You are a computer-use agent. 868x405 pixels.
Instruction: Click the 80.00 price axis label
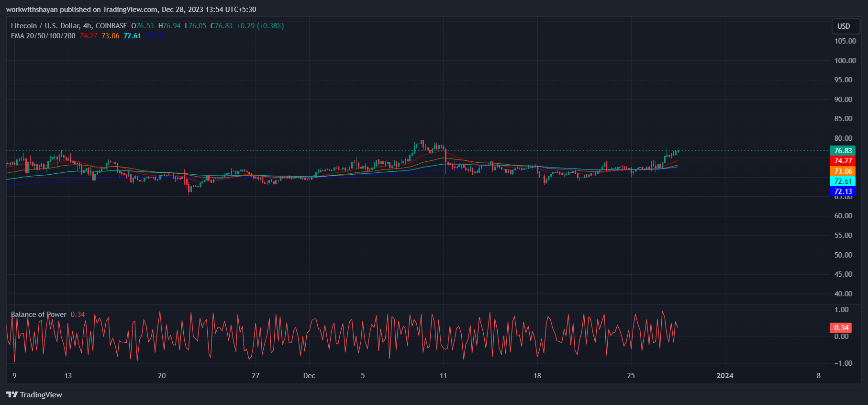[x=843, y=138]
